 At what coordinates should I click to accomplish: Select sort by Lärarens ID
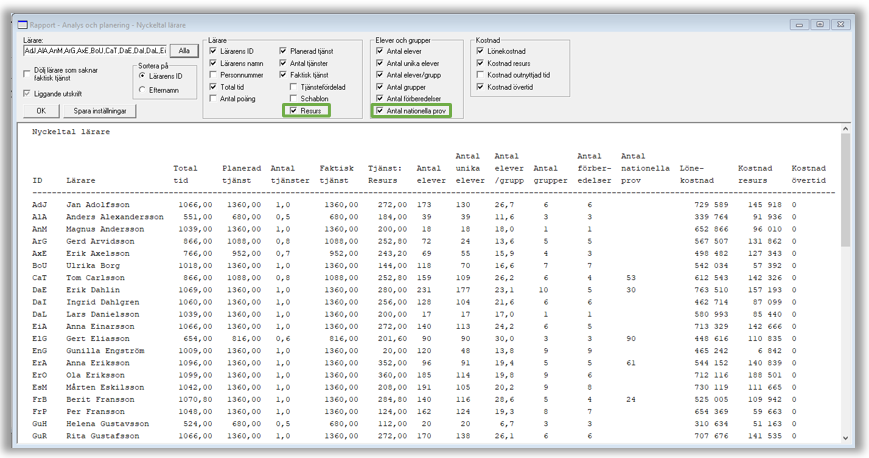coord(142,76)
